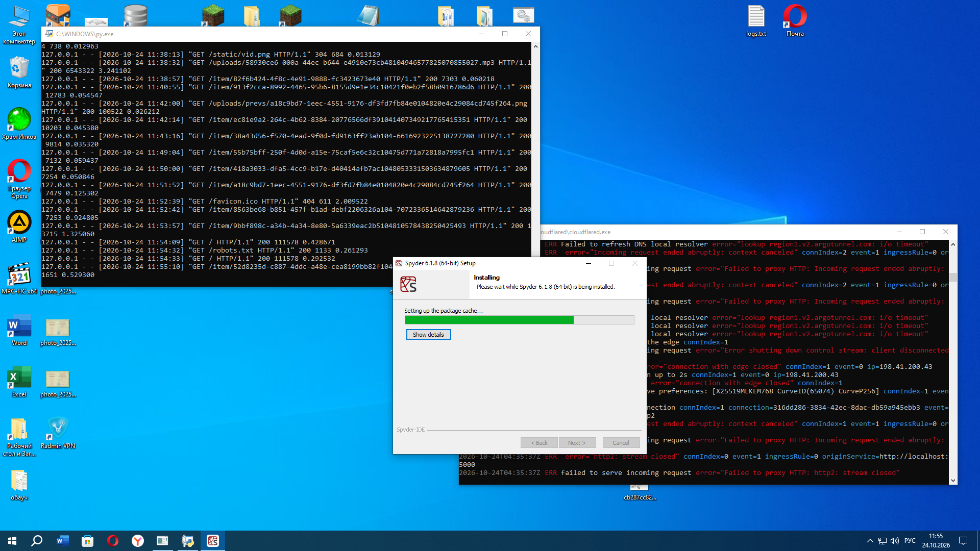Switch the РУС input language indicator
Screen dimensions: 980x551
(x=910, y=541)
